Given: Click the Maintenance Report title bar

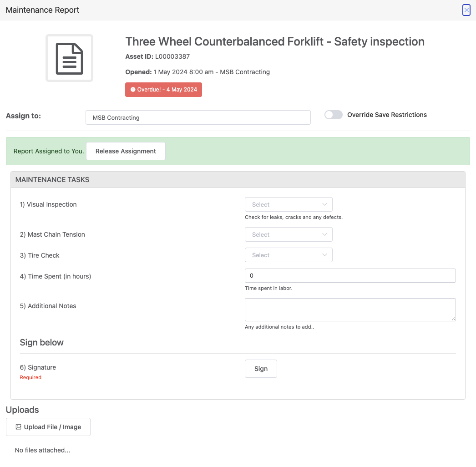Looking at the screenshot, I should (x=42, y=10).
